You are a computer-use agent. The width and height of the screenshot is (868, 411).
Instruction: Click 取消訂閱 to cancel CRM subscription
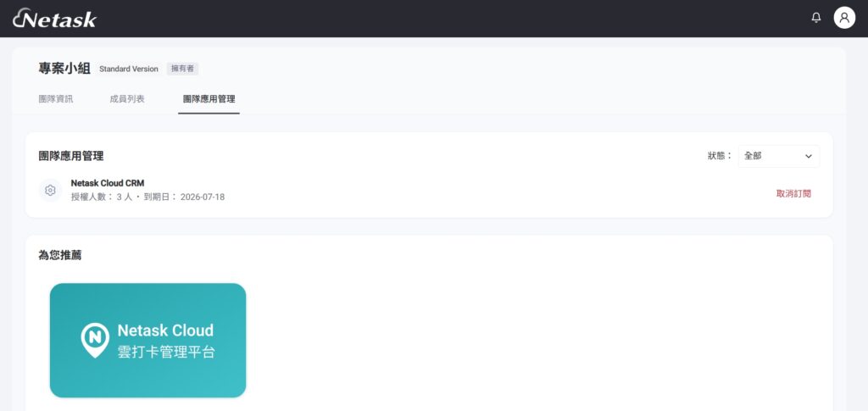pyautogui.click(x=793, y=193)
